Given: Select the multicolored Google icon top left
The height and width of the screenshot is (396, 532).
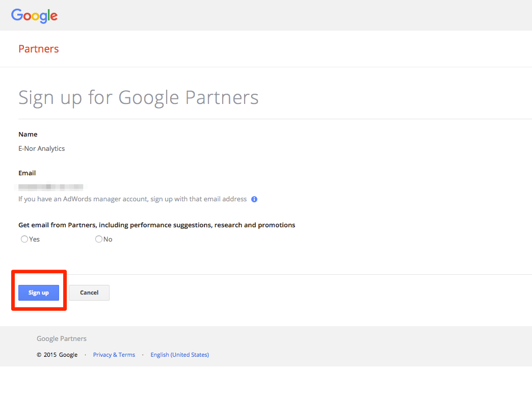Looking at the screenshot, I should point(34,16).
